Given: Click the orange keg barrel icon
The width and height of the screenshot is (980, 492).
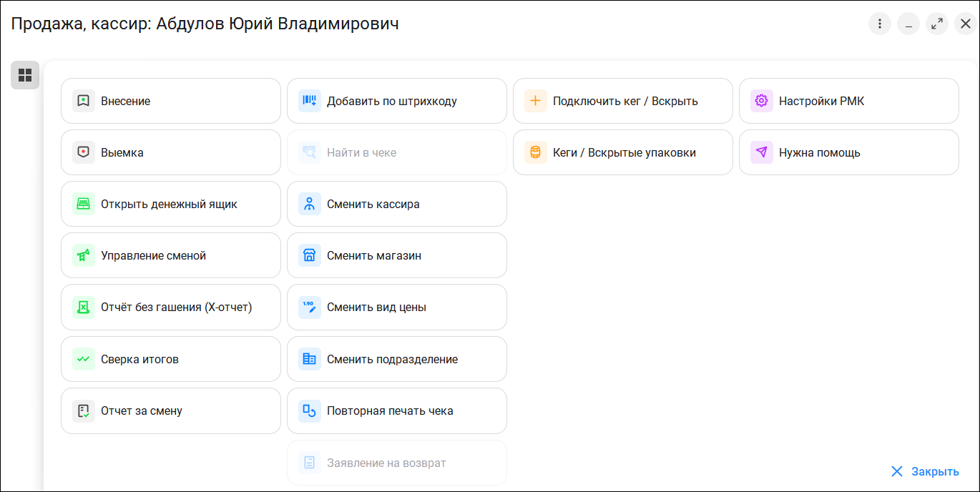Looking at the screenshot, I should (x=536, y=152).
